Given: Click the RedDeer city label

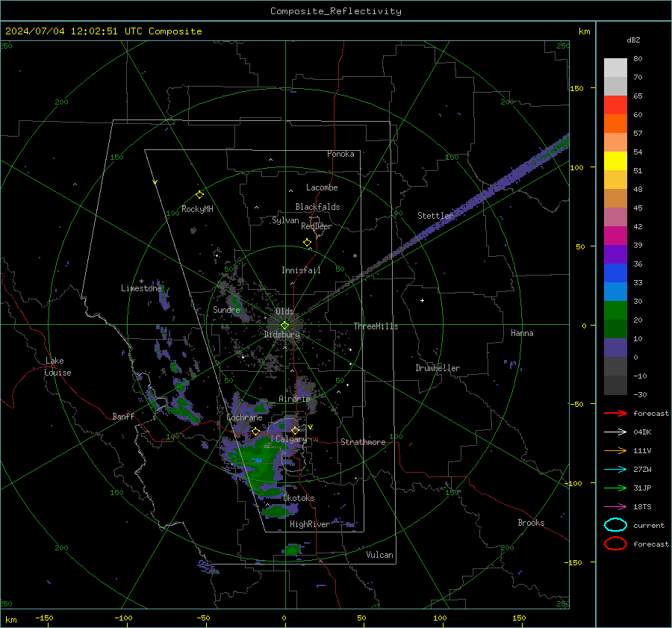Looking at the screenshot, I should 317,226.
